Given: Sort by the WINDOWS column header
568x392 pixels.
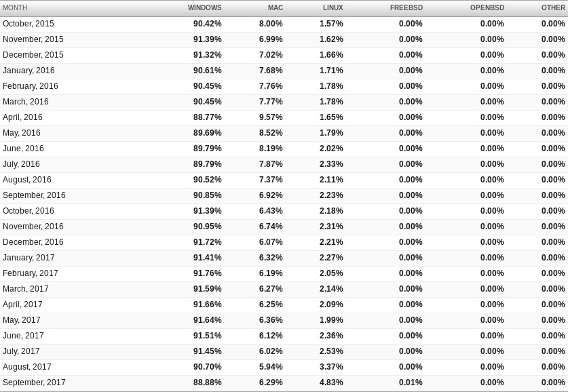Looking at the screenshot, I should click(x=205, y=7).
